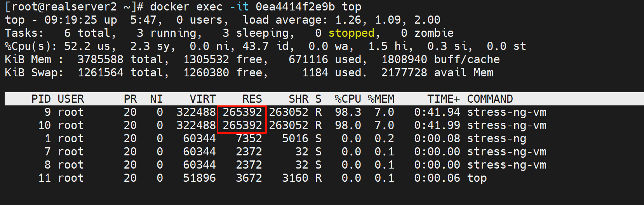This screenshot has height=205, width=644.
Task: Click the %MEM column header
Action: point(381,99)
